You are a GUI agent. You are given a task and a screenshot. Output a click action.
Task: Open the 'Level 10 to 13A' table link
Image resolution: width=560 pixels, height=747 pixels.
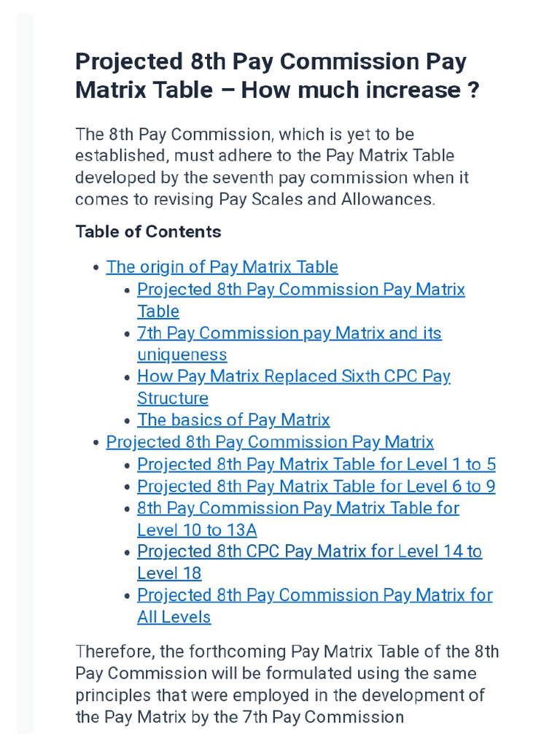coord(297,508)
